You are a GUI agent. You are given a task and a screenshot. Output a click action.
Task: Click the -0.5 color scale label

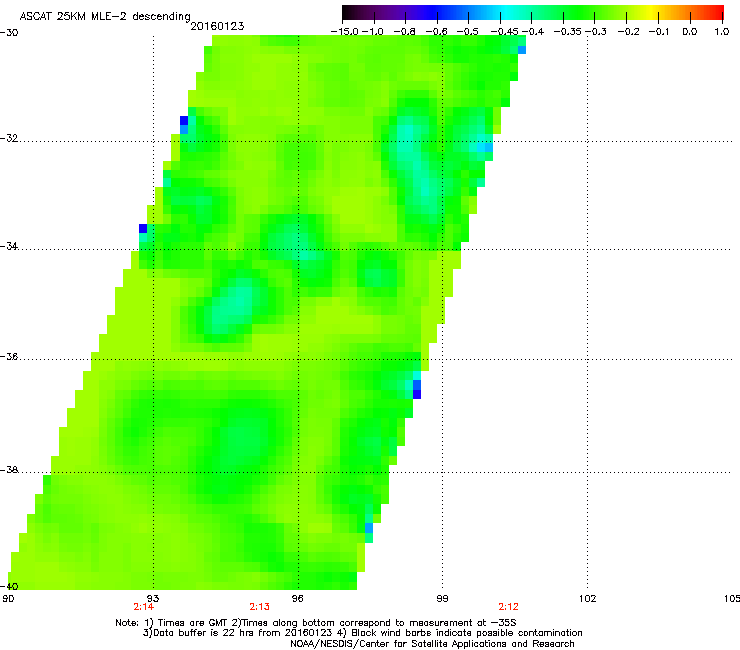click(x=468, y=32)
